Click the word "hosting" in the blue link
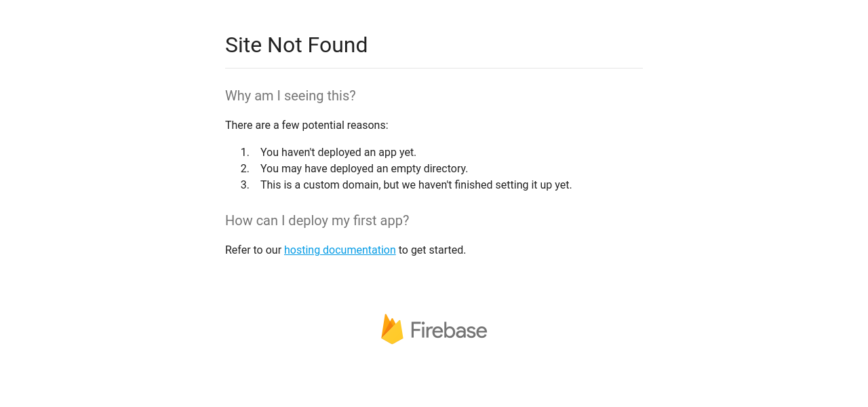Image resolution: width=868 pixels, height=407 pixels. click(x=302, y=250)
